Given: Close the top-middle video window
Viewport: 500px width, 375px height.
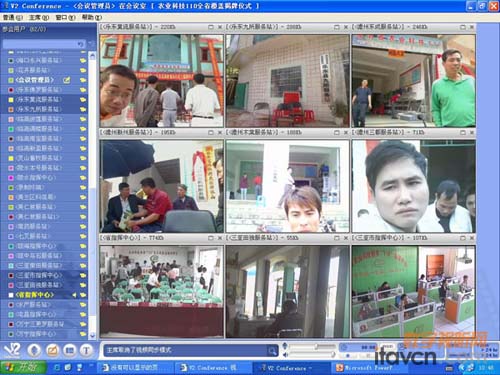Looking at the screenshot, I should coord(346,27).
